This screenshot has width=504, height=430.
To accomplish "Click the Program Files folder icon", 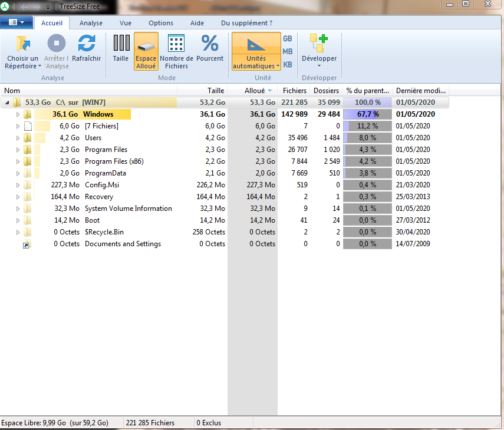I will (x=28, y=150).
